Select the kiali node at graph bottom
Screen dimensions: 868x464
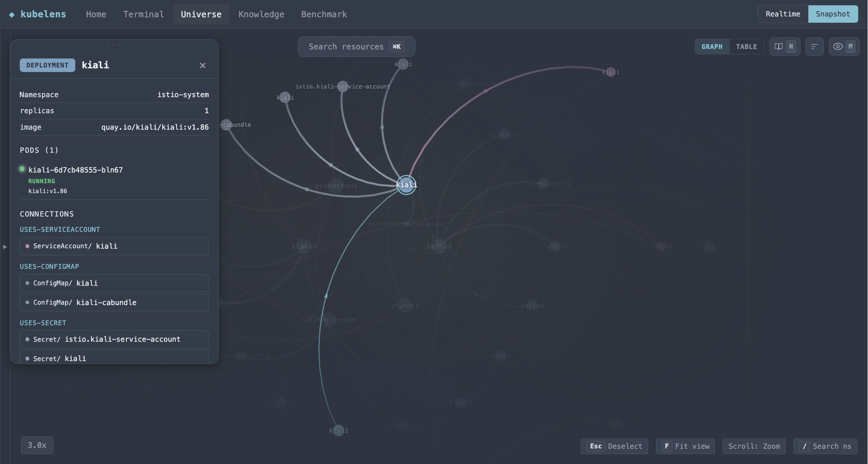coord(338,431)
